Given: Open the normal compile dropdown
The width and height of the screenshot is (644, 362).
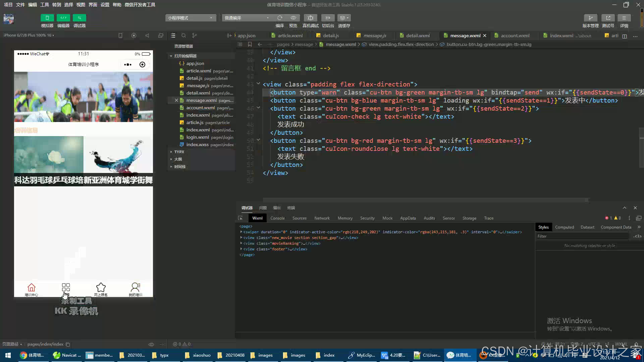Looking at the screenshot, I should [x=247, y=18].
